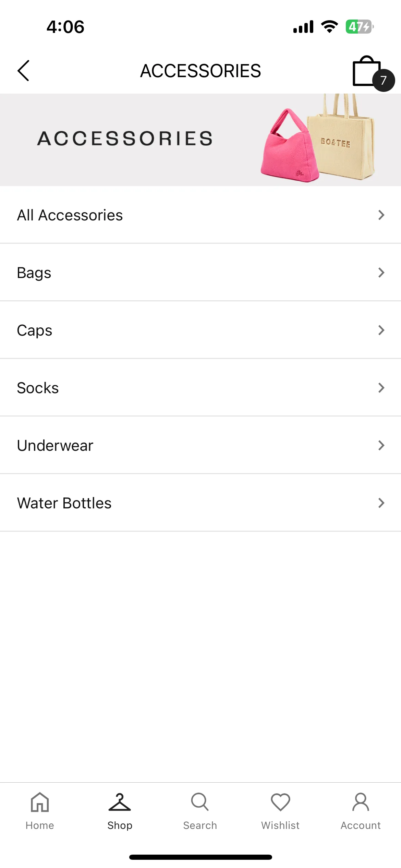Open the Water Bottles category
The image size is (401, 868).
click(x=200, y=503)
